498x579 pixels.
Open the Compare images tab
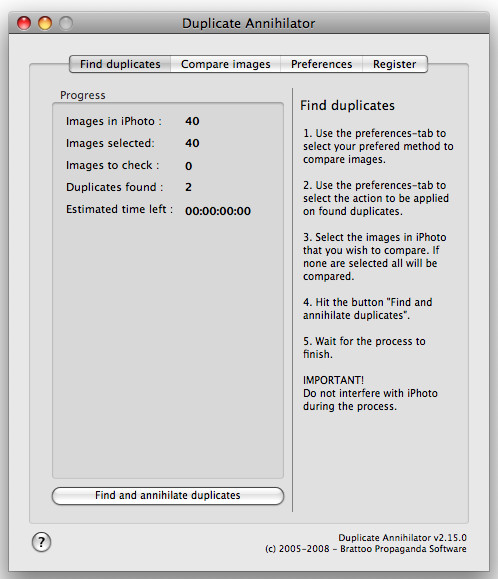coord(226,64)
